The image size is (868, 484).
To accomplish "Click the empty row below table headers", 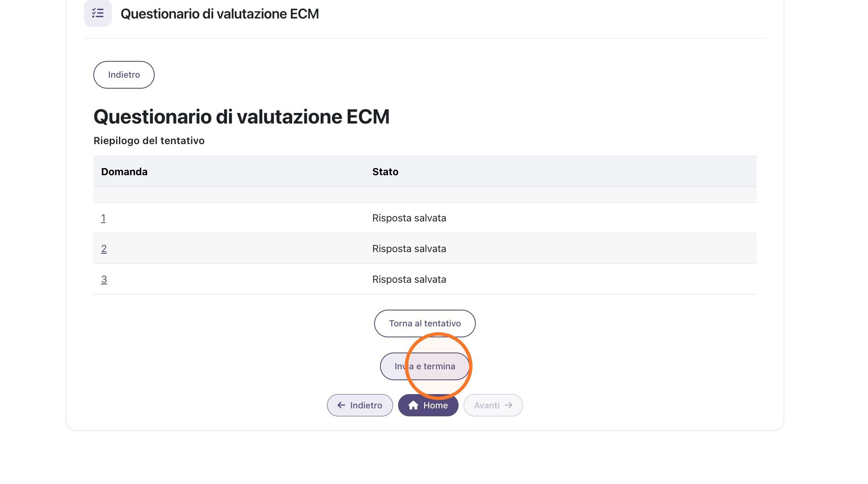I will point(425,195).
